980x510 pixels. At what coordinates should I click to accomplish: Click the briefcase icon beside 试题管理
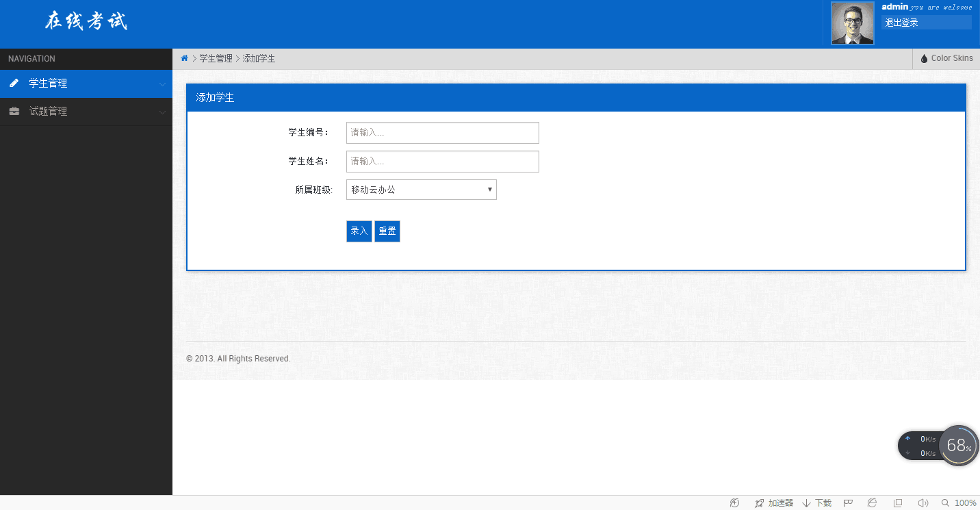[x=14, y=112]
